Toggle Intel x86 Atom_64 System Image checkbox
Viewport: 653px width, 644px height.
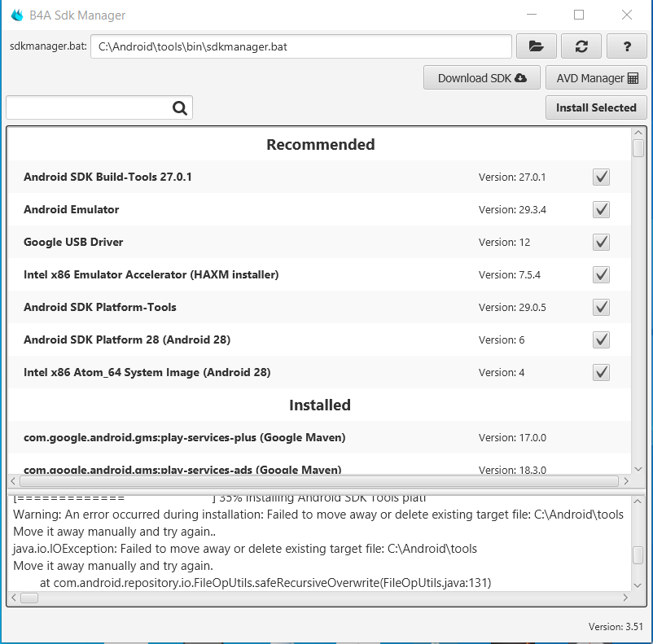click(601, 372)
